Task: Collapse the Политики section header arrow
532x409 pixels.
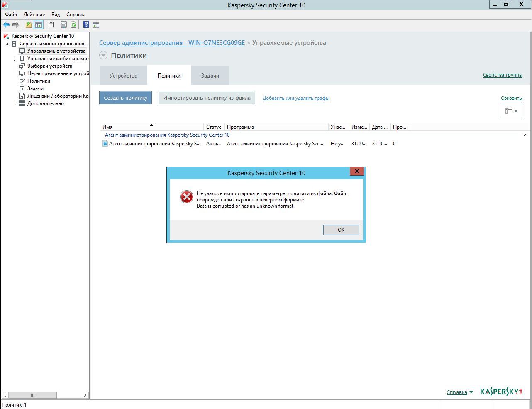Action: click(103, 56)
